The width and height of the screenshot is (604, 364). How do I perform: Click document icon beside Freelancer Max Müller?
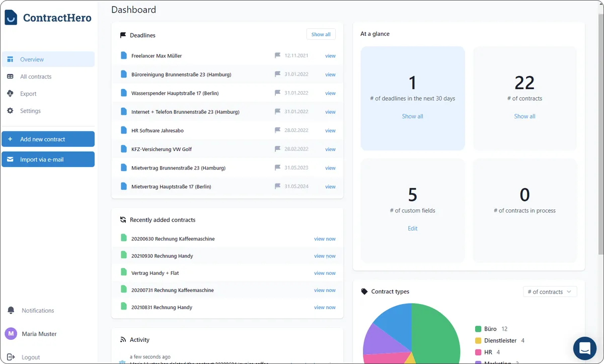[124, 55]
